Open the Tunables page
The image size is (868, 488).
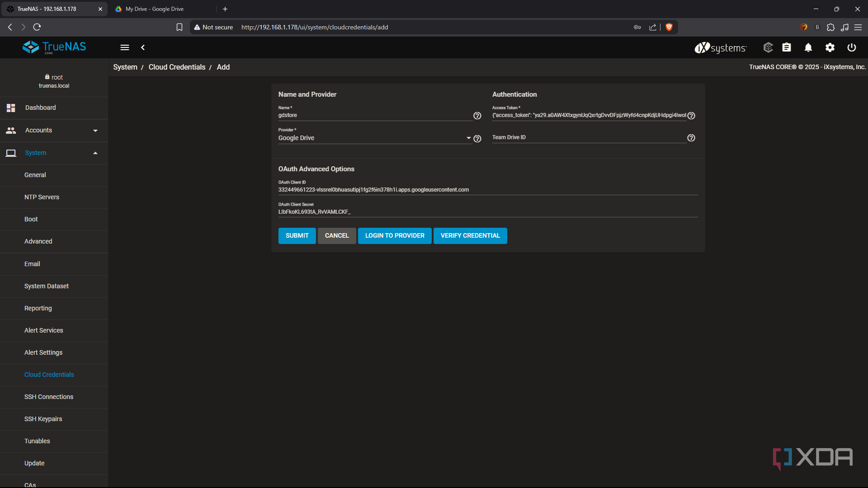pos(54,441)
